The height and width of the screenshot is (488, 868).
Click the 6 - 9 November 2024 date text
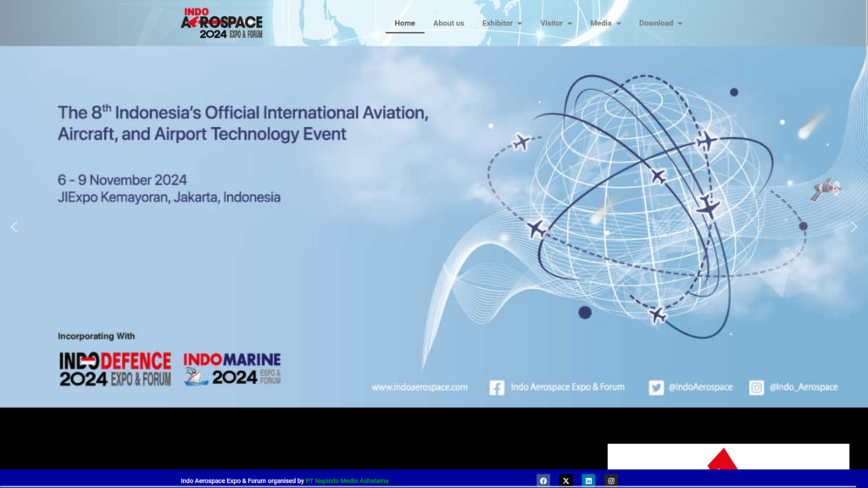click(122, 180)
